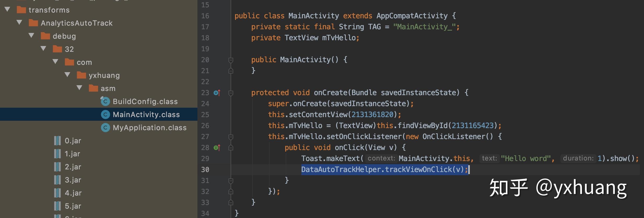Click the implements gutter icon on line 28
This screenshot has width=644, height=218.
[217, 148]
